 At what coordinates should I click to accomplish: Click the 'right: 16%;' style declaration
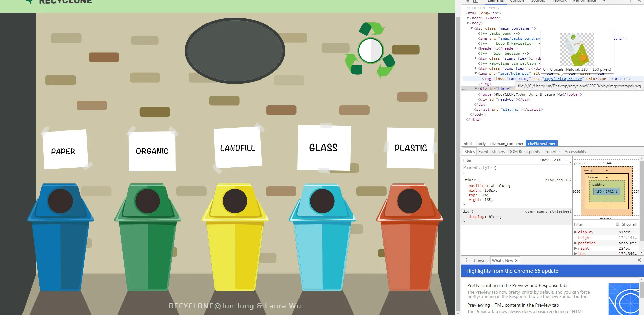481,200
